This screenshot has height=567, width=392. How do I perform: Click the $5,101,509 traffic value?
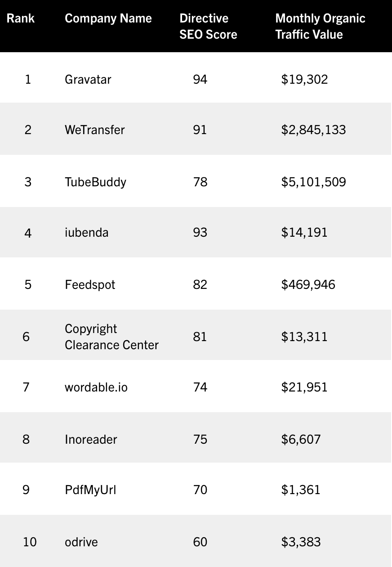314,182
